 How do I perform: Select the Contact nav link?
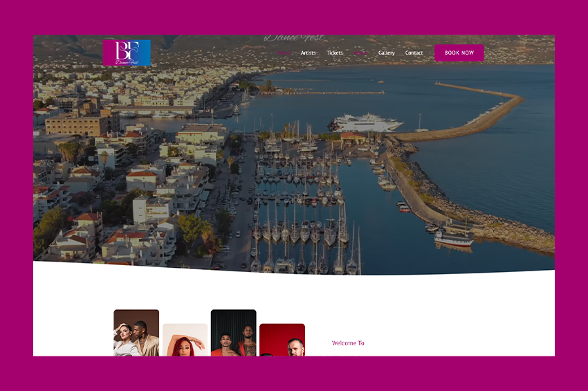click(x=414, y=53)
